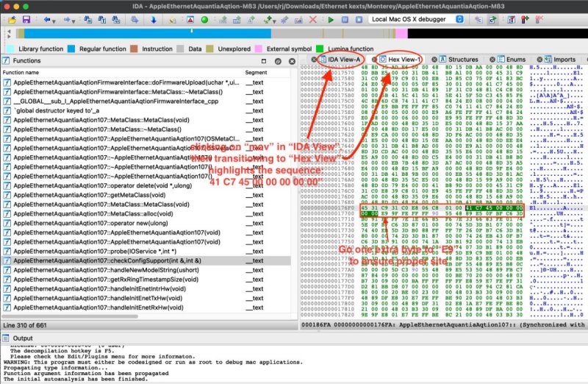Sort by Segment column header
The width and height of the screenshot is (588, 384).
click(267, 72)
